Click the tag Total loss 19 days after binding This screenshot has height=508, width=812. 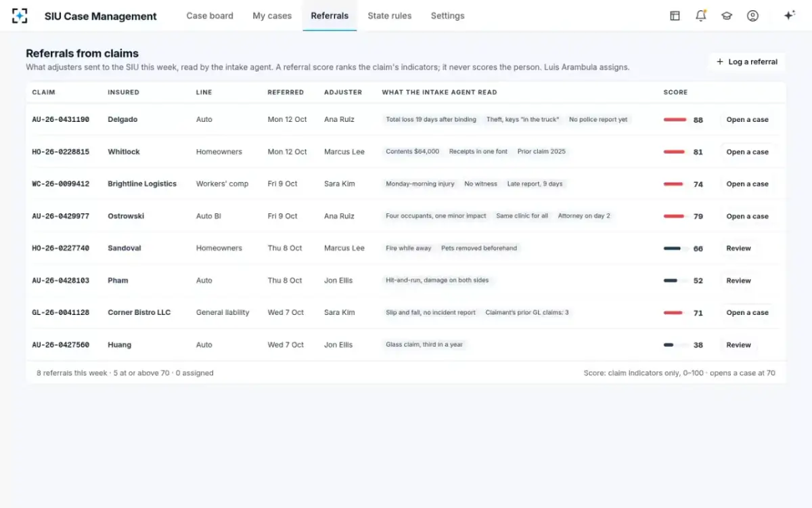pos(431,120)
